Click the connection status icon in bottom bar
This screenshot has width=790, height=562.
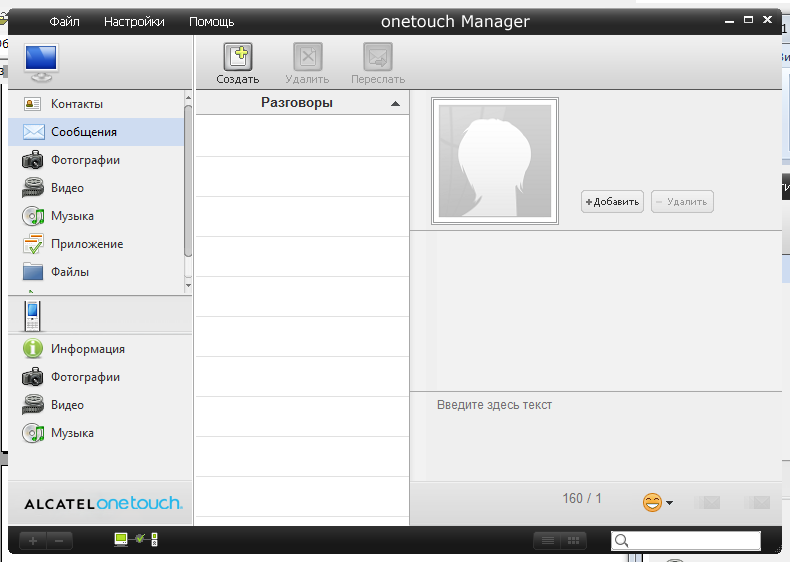click(136, 540)
